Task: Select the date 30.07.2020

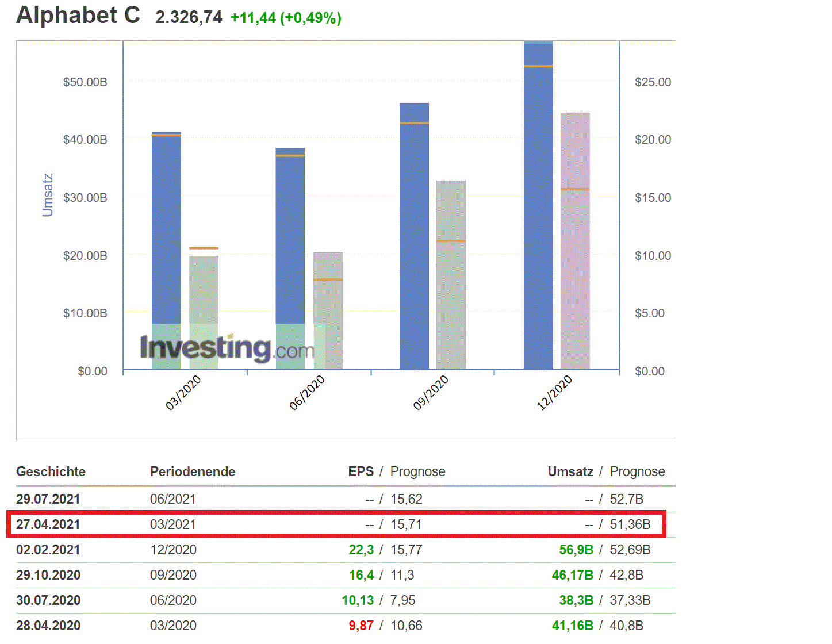Action: (x=48, y=600)
